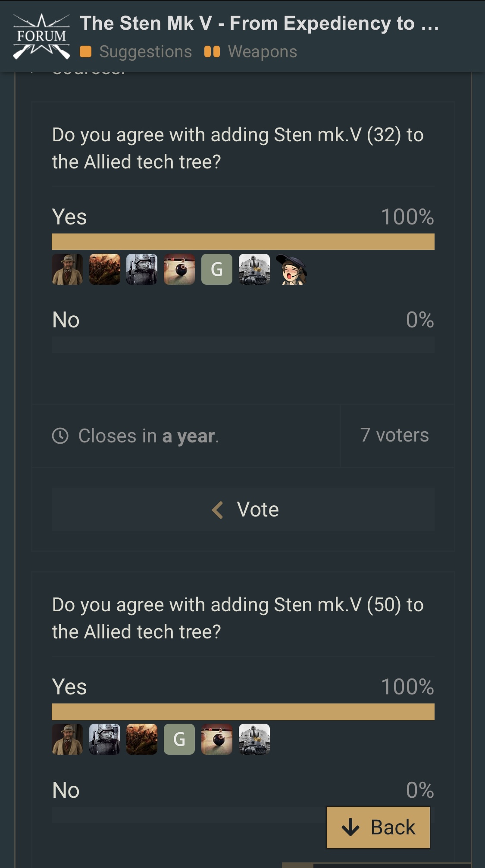
Task: Open the Forum home logo
Action: tap(41, 36)
